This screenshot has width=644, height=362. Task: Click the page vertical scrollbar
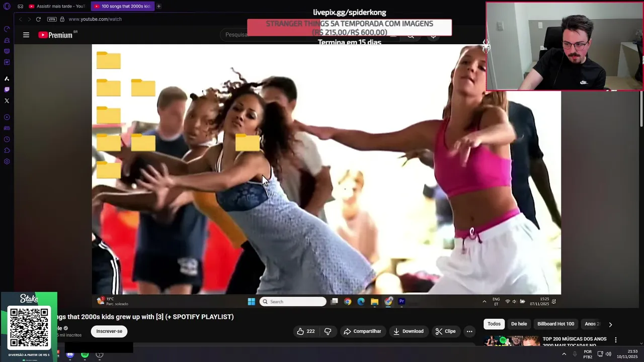pyautogui.click(x=641, y=108)
